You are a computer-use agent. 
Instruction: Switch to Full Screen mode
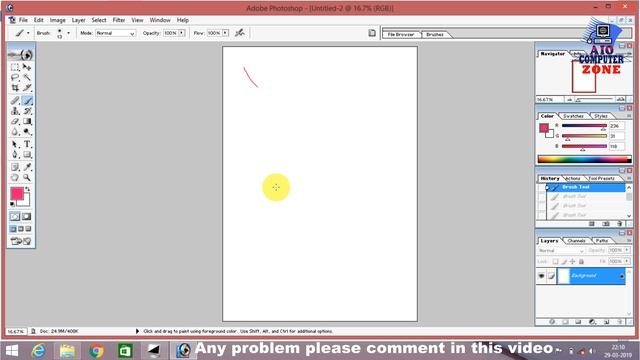point(28,229)
